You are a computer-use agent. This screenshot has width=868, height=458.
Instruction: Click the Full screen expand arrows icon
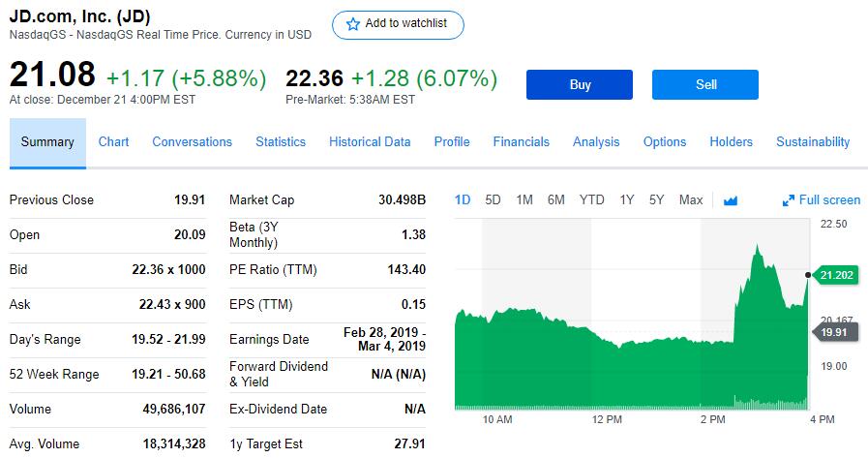(x=788, y=200)
